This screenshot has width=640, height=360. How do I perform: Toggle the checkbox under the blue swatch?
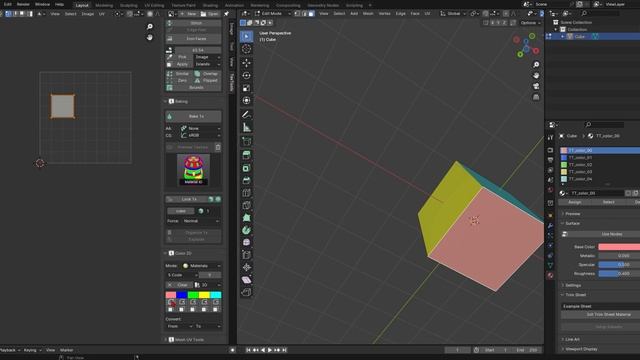point(182,309)
